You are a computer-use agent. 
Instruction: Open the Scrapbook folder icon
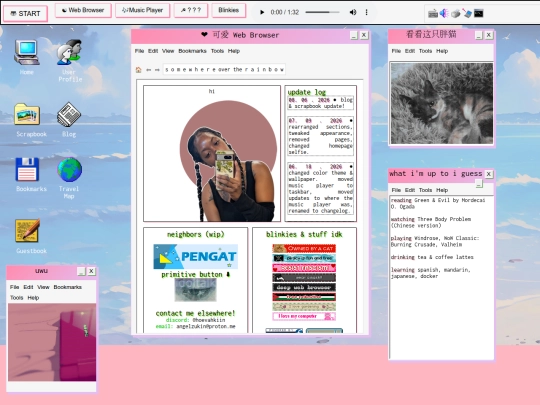tap(27, 114)
